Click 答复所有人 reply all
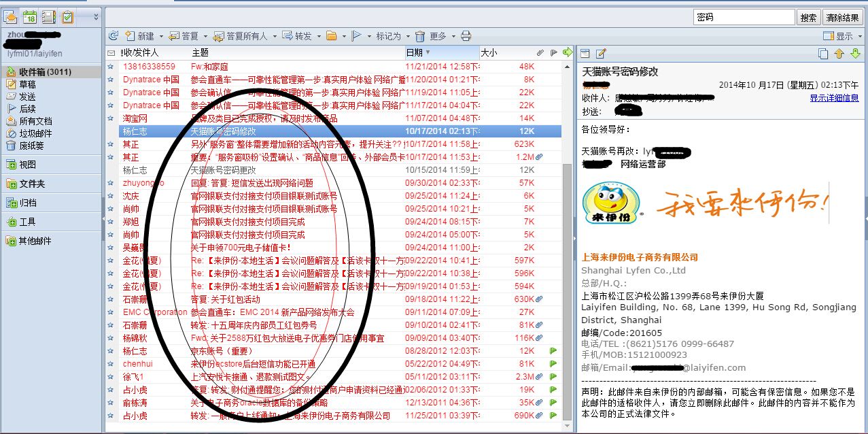The width and height of the screenshot is (868, 434). click(x=240, y=36)
